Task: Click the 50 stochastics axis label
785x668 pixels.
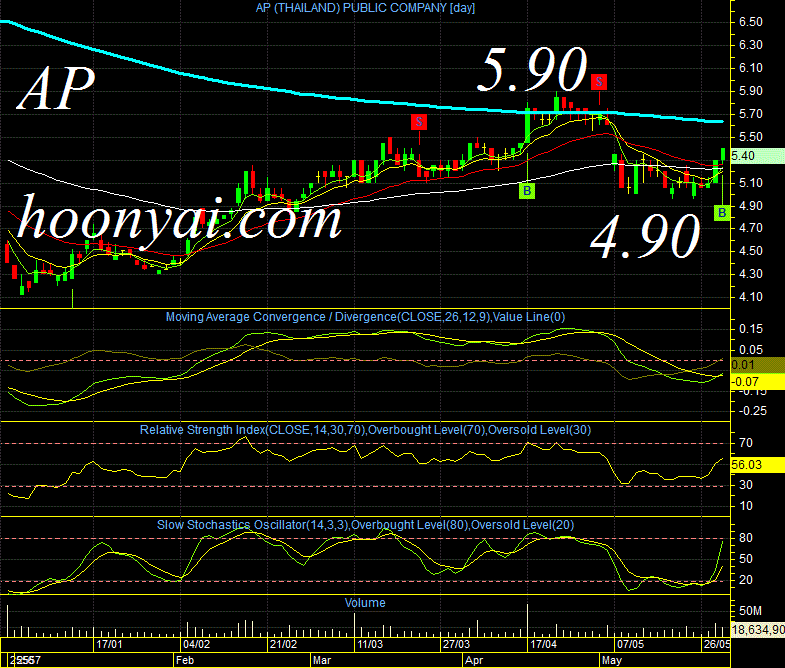Action: coord(745,559)
